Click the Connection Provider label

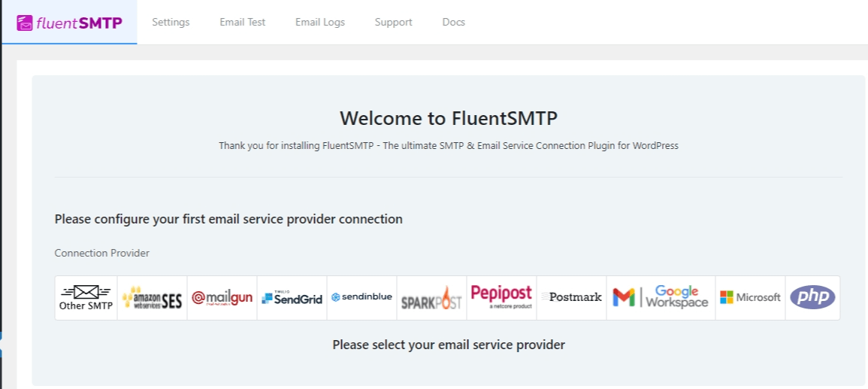(x=102, y=253)
